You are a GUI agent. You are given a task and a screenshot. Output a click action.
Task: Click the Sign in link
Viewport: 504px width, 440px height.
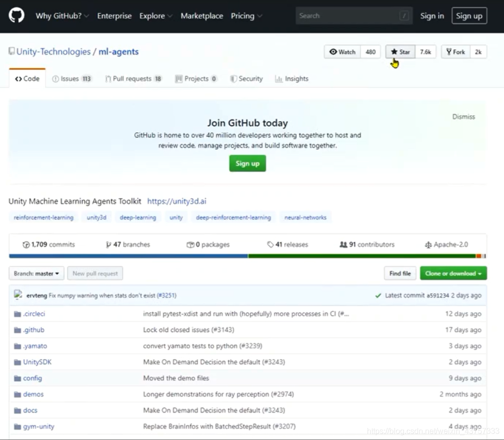(432, 16)
